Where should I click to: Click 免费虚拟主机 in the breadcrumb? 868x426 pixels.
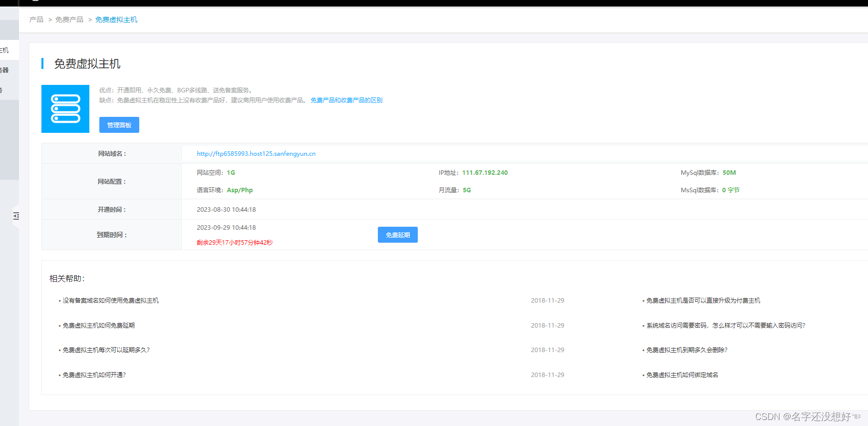click(116, 19)
